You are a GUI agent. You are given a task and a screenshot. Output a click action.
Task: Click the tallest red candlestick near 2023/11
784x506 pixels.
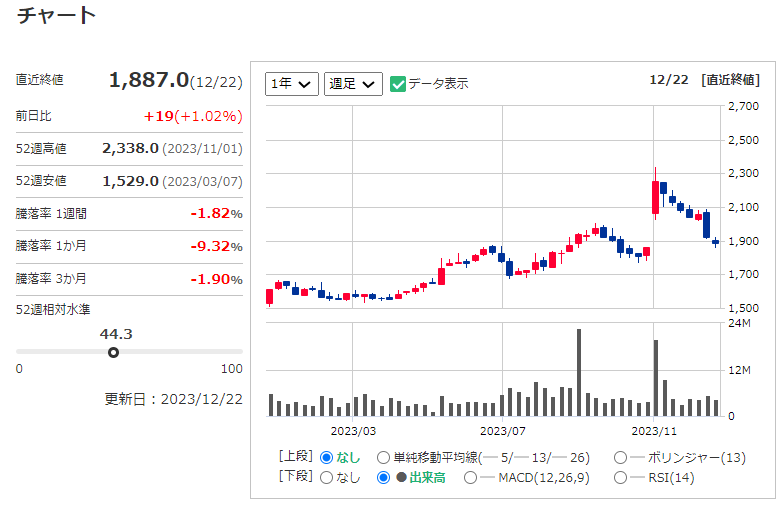[x=655, y=197]
